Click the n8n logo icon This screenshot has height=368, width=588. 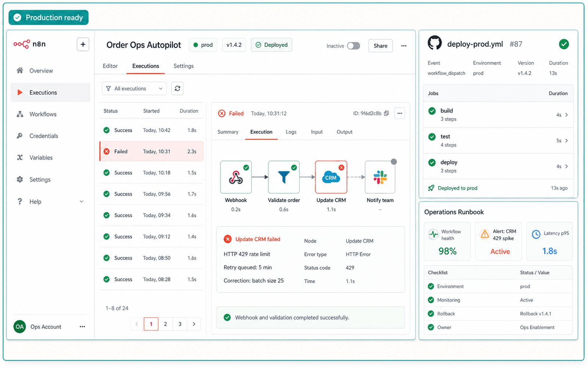(21, 44)
